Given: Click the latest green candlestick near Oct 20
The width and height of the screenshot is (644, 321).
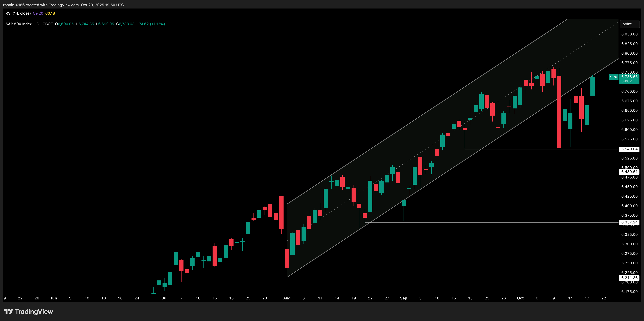Looking at the screenshot, I should tap(592, 86).
